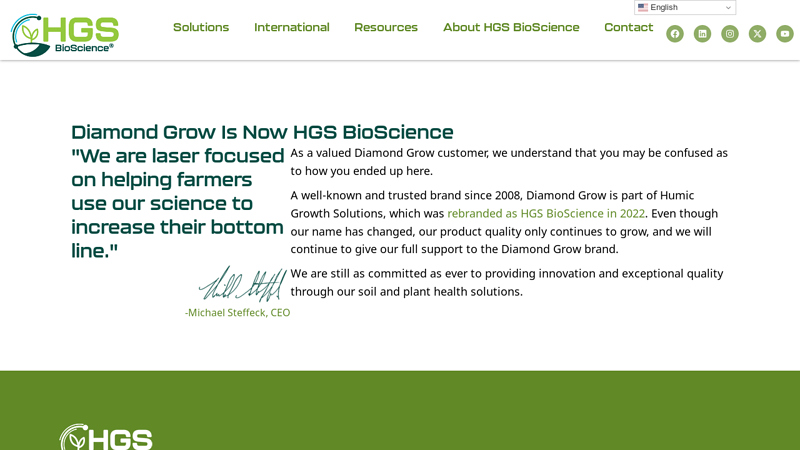The image size is (800, 450).
Task: Click the CEO signature image
Action: pos(243,283)
